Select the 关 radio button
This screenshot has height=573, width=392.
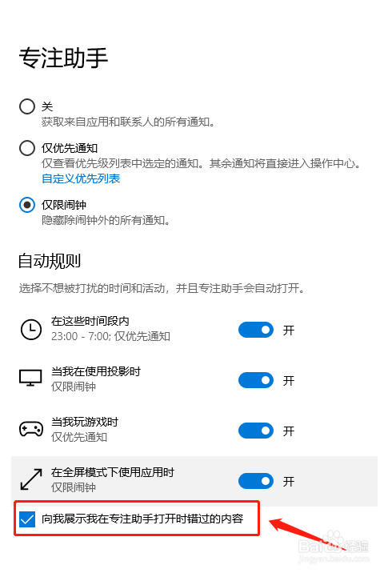pos(27,106)
